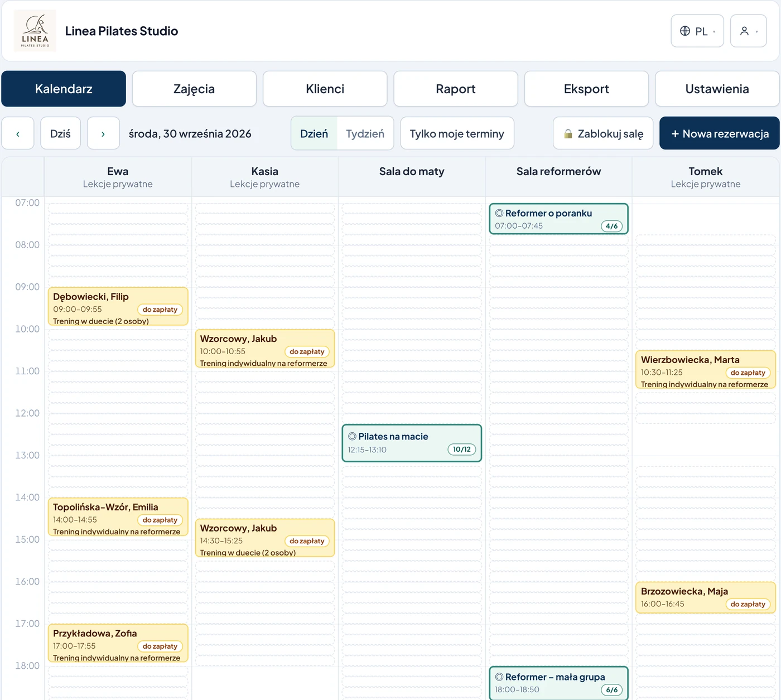This screenshot has width=781, height=700.
Task: Go to next day with right chevron
Action: (x=103, y=133)
